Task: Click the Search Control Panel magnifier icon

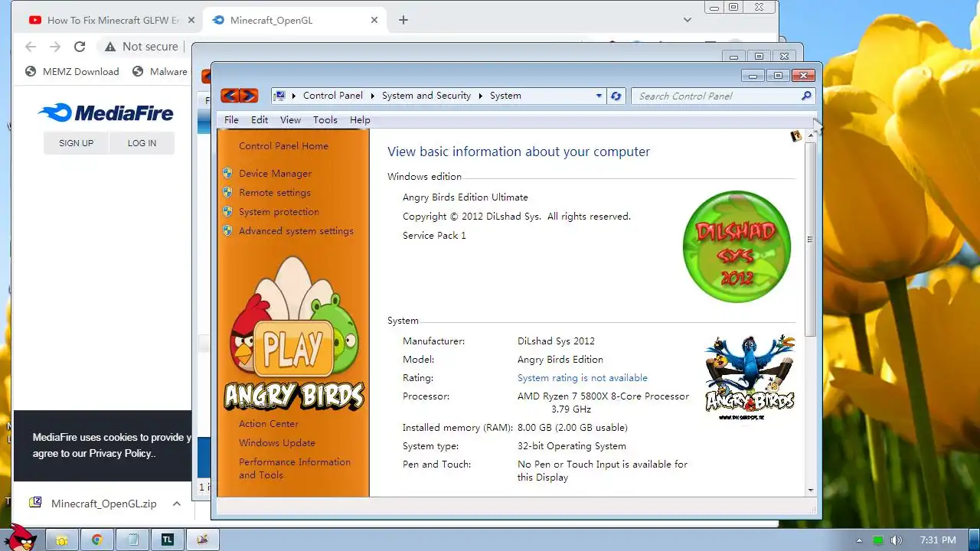Action: point(806,96)
